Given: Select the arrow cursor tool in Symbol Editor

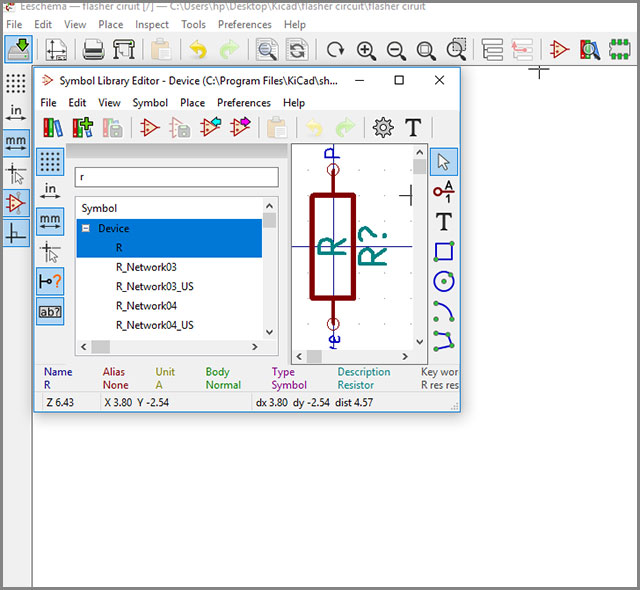Looking at the screenshot, I should click(x=444, y=162).
